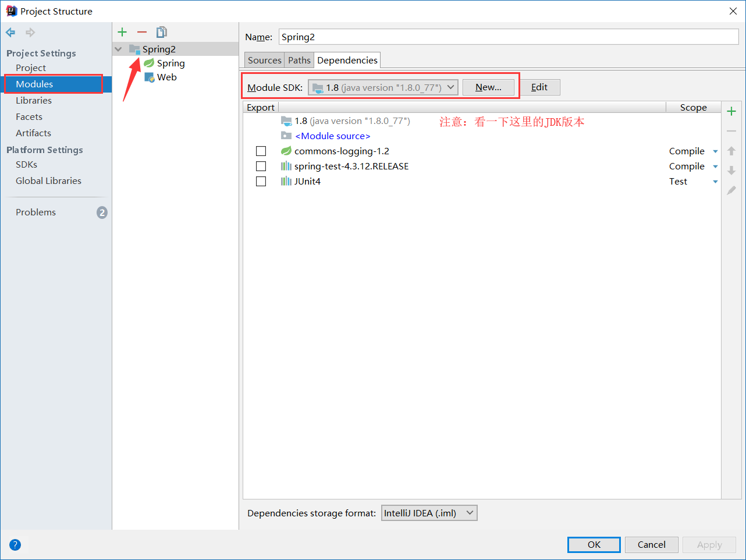Image resolution: width=746 pixels, height=560 pixels.
Task: Select the Dependencies tab
Action: (x=347, y=60)
